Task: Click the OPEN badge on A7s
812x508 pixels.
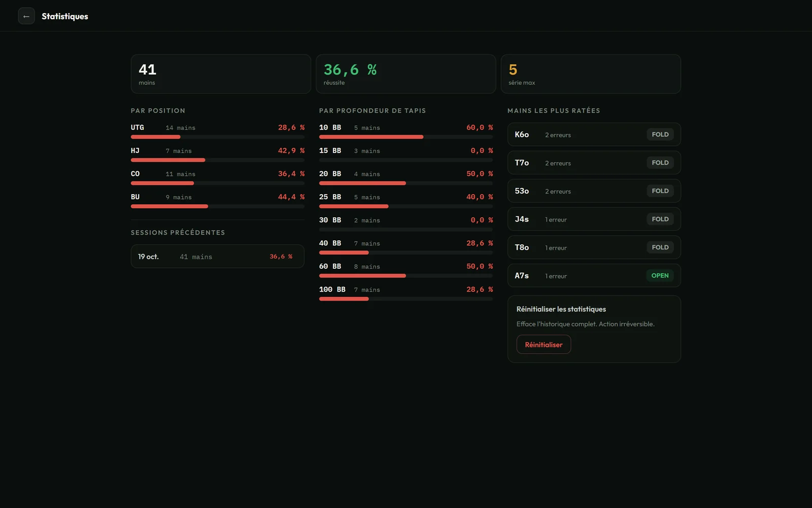Action: point(660,275)
